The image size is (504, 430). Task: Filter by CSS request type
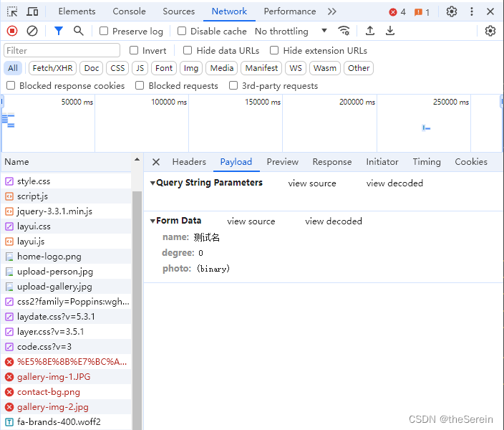tap(117, 68)
